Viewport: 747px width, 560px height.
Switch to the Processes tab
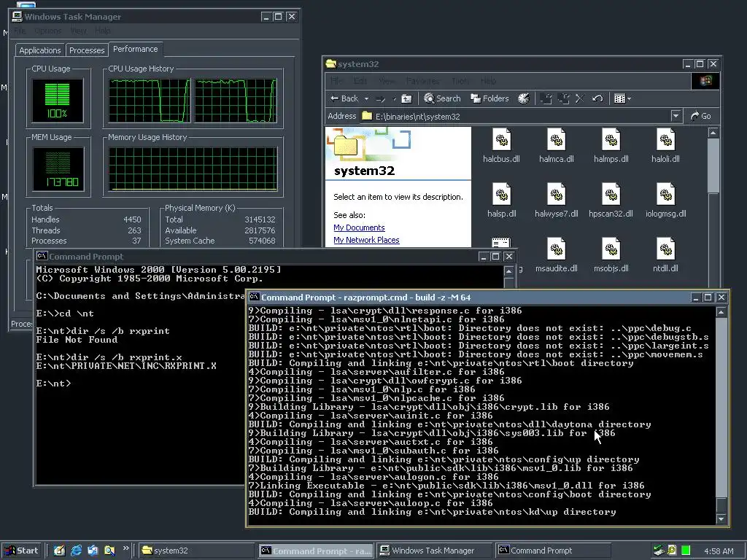point(87,50)
